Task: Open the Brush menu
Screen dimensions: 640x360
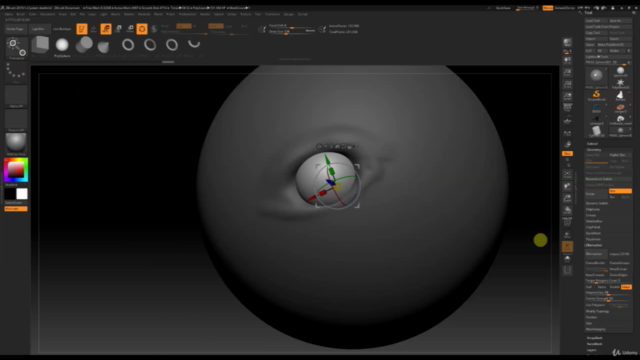Action: [20, 14]
